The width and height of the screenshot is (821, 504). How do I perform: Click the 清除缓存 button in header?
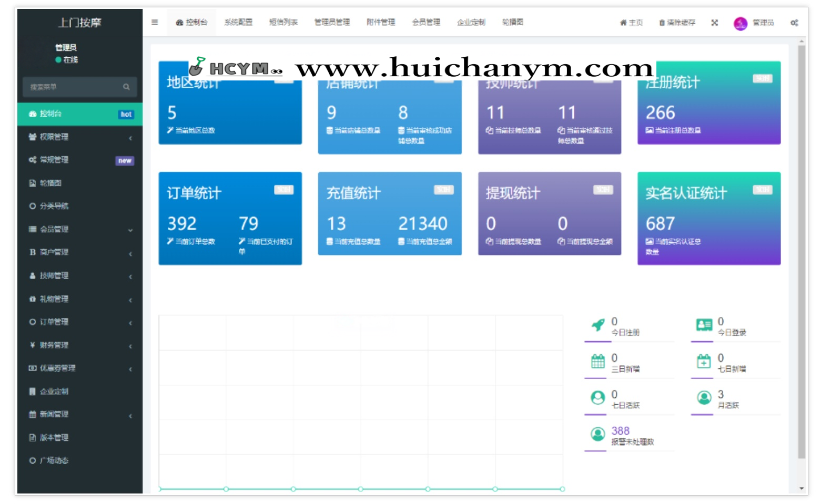point(677,23)
